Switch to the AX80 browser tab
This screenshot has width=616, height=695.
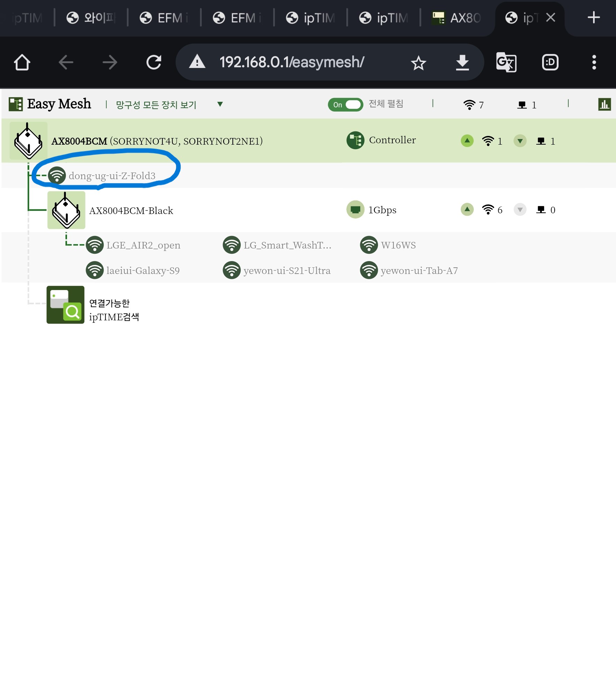pos(457,18)
